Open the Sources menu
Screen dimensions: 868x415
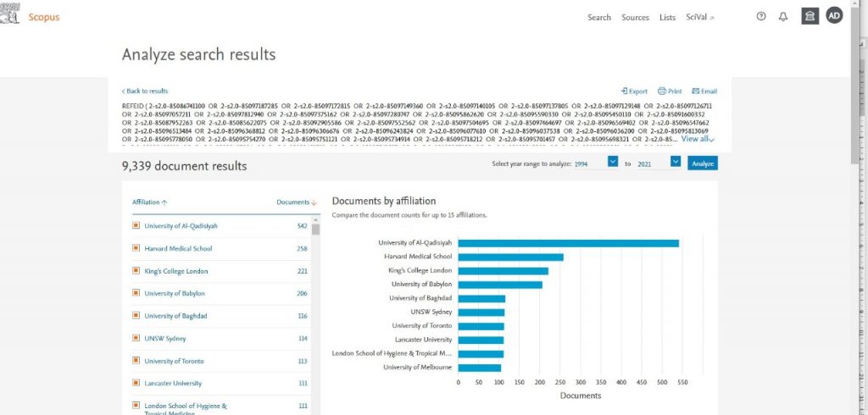tap(635, 17)
